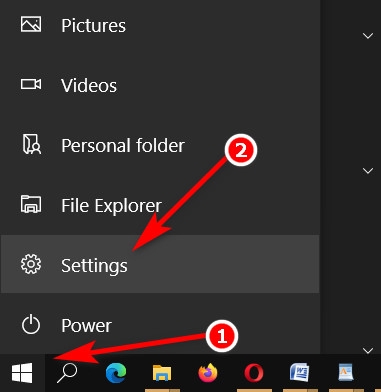
Task: Expand the bottom chevron near Power
Action: coord(368,350)
